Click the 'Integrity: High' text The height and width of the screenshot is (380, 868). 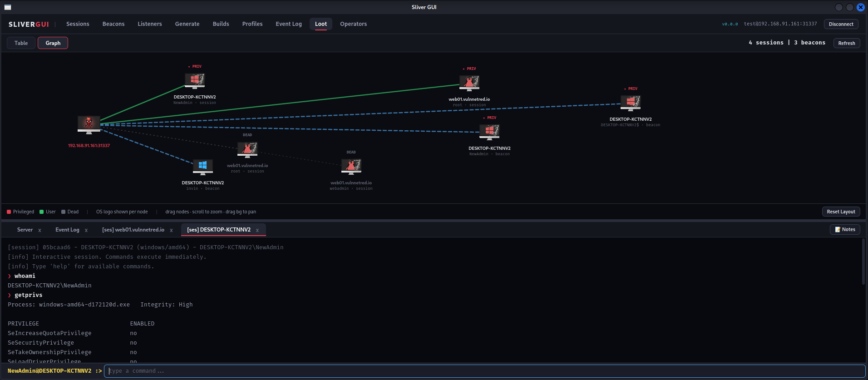pos(167,305)
